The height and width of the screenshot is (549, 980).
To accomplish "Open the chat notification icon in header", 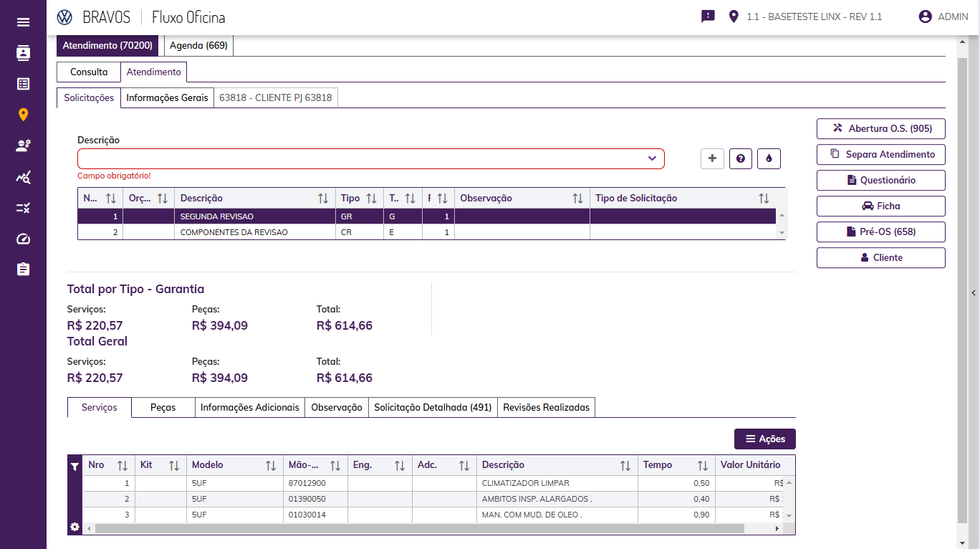I will pyautogui.click(x=708, y=16).
